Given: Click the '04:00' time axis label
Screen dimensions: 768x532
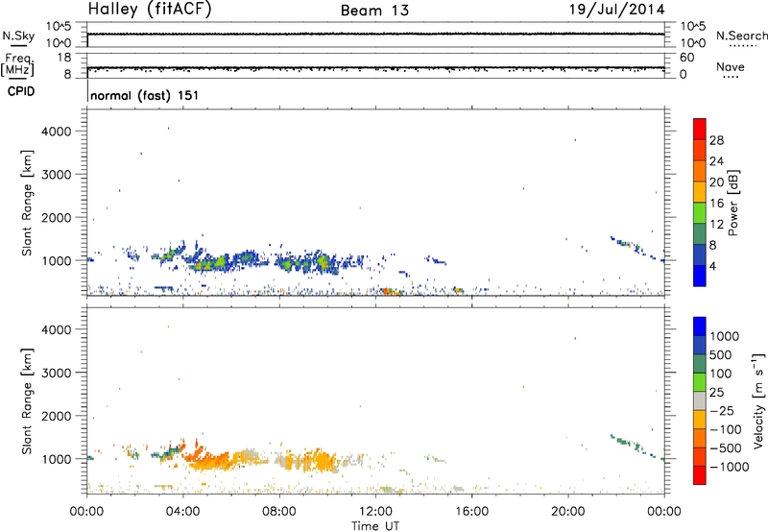Looking at the screenshot, I should coord(183,512).
